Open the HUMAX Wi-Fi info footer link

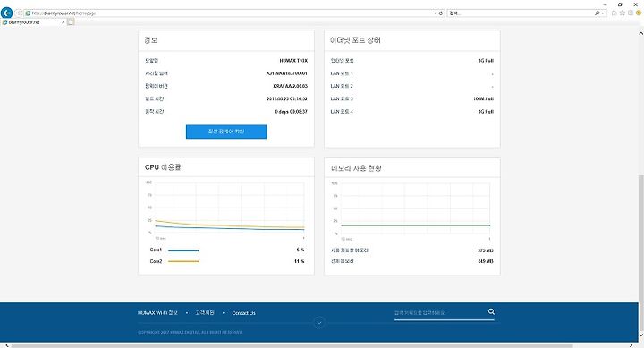(x=157, y=313)
